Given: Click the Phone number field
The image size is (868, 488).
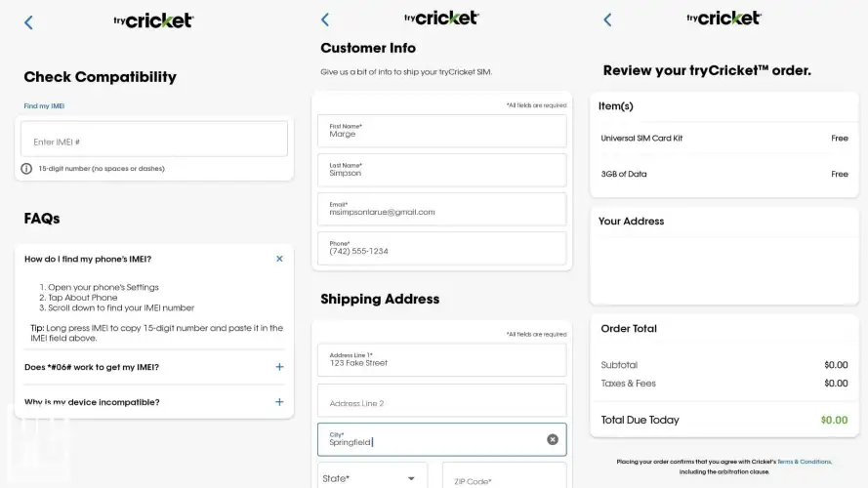Looking at the screenshot, I should pos(441,248).
